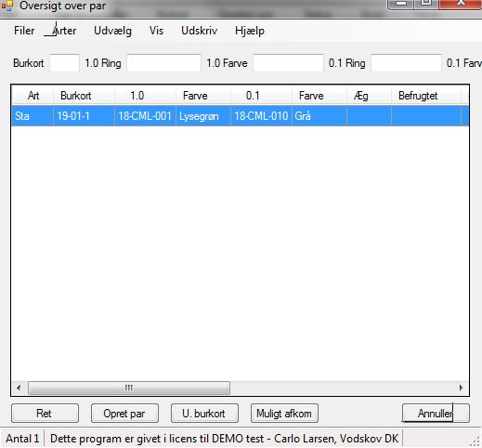Screen dimensions: 482x448
Task: Open the Arter menu
Action: pyautogui.click(x=64, y=31)
